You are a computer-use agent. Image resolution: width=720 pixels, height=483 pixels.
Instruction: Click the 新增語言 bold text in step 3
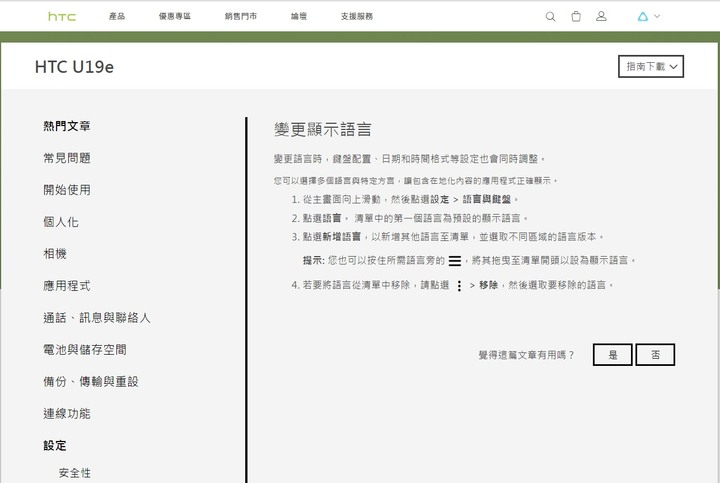(341, 236)
